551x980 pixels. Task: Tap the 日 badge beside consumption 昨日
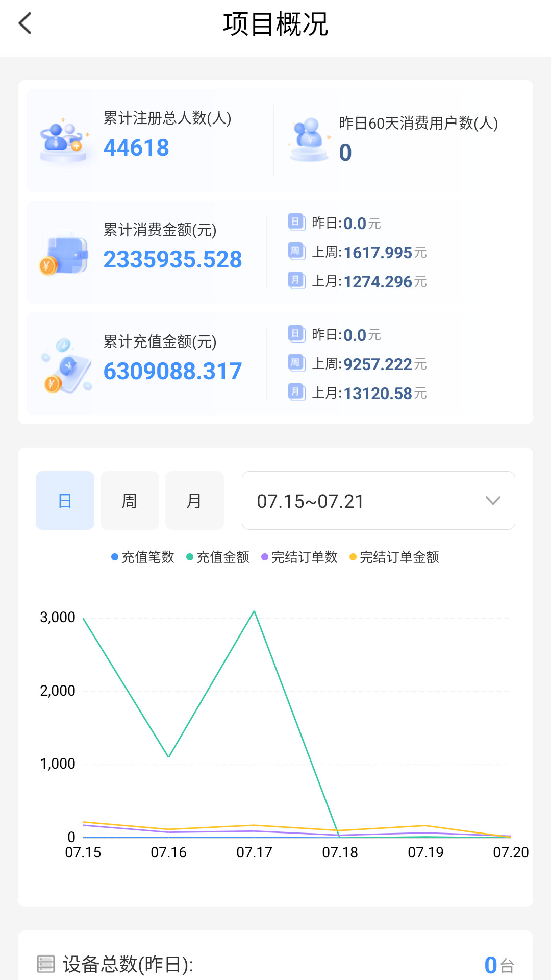295,223
